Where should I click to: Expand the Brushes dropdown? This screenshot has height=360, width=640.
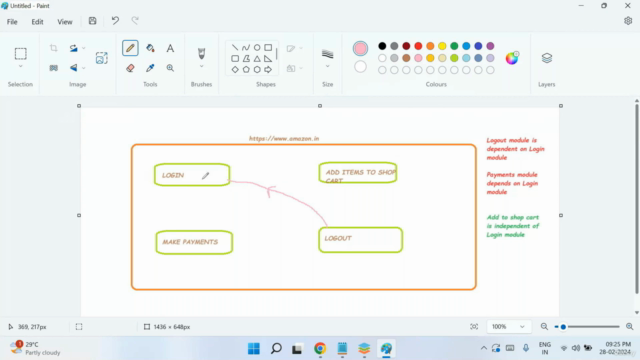[x=201, y=67]
